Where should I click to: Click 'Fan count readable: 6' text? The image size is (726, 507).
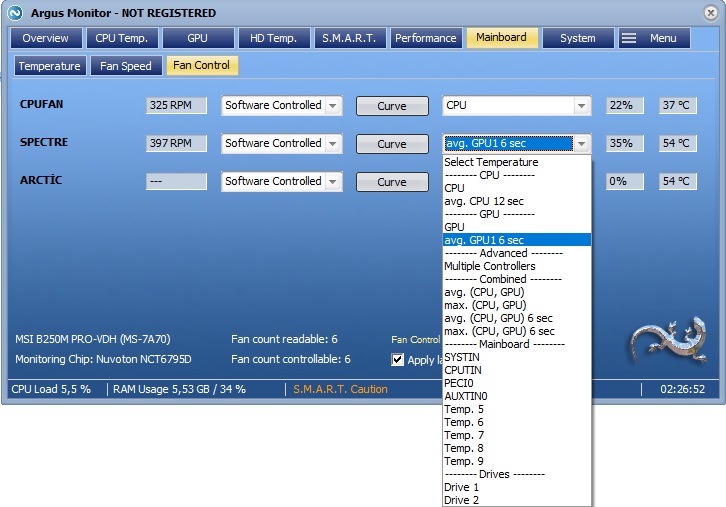click(x=284, y=339)
